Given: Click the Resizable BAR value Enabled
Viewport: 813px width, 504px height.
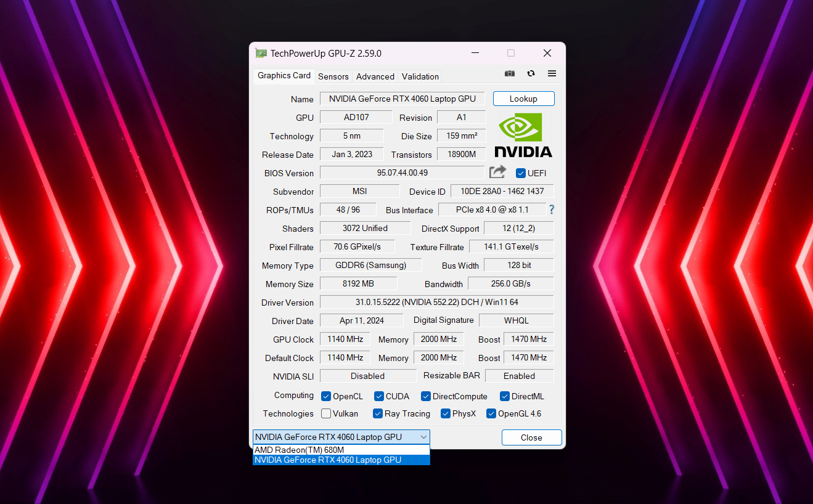Looking at the screenshot, I should [x=520, y=376].
